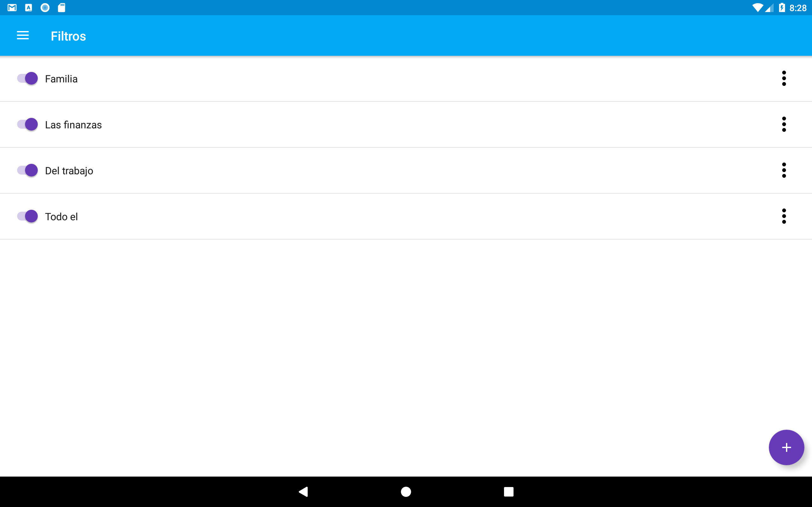Image resolution: width=812 pixels, height=507 pixels.
Task: Tap the Android home button
Action: [406, 491]
